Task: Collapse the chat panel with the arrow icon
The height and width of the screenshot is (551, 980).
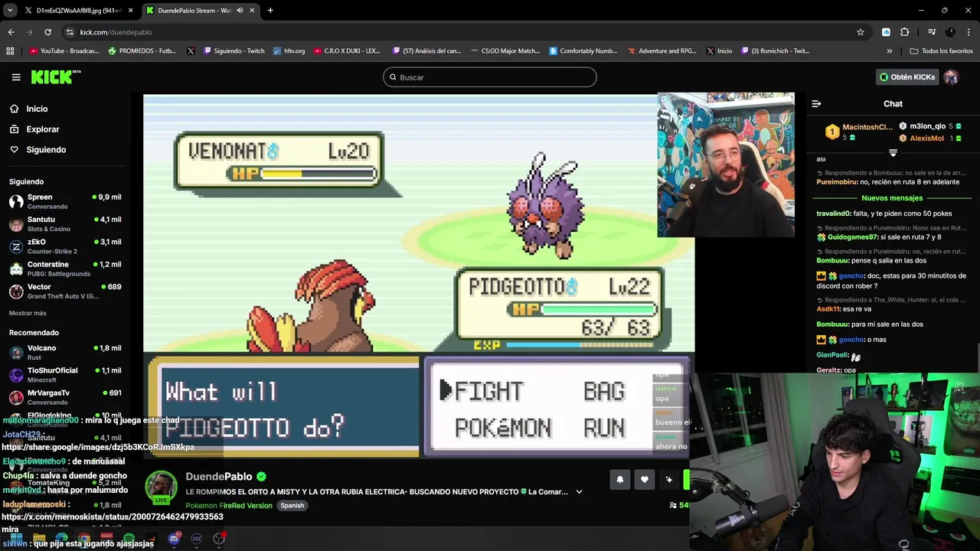Action: click(816, 103)
